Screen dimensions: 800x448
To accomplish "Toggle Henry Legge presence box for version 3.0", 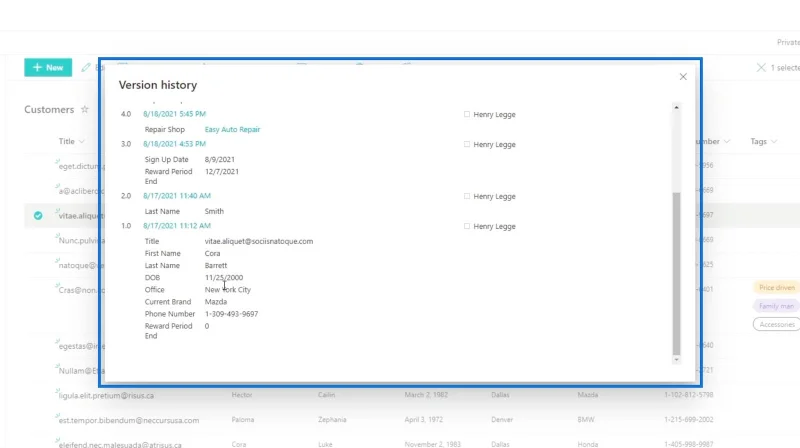I will pos(467,144).
